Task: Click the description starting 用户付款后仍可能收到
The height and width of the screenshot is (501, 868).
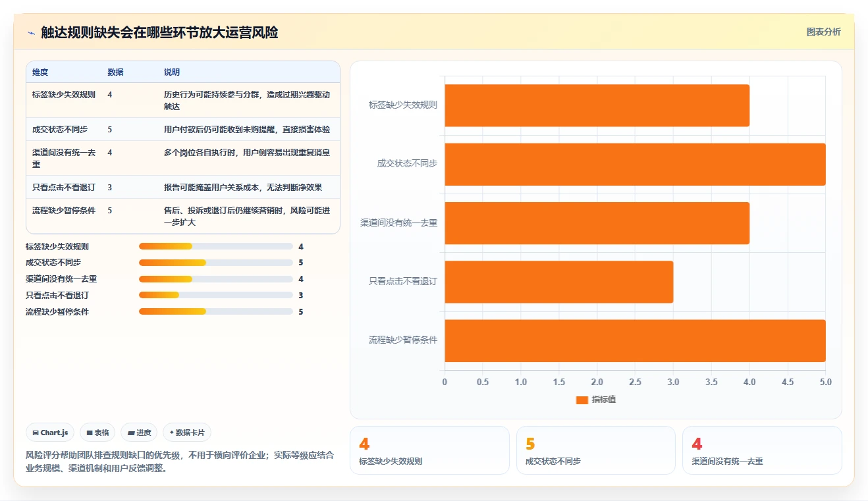Action: (247, 130)
